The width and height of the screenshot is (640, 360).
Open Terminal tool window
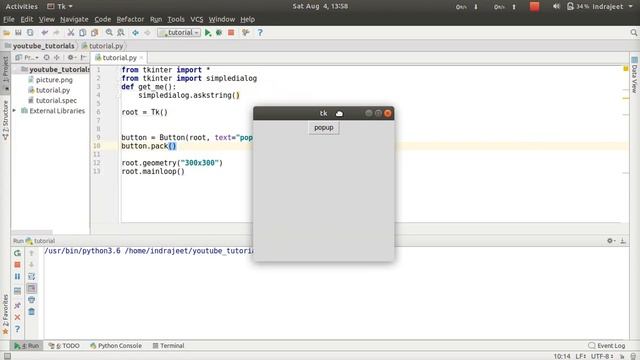169,346
